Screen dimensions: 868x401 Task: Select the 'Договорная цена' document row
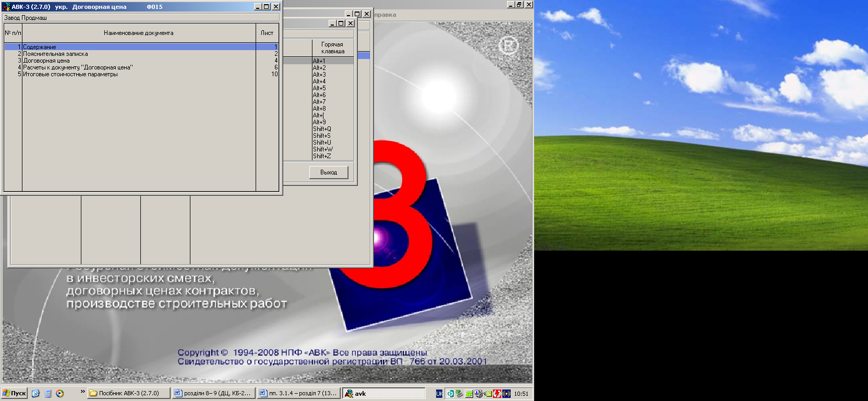pyautogui.click(x=141, y=61)
